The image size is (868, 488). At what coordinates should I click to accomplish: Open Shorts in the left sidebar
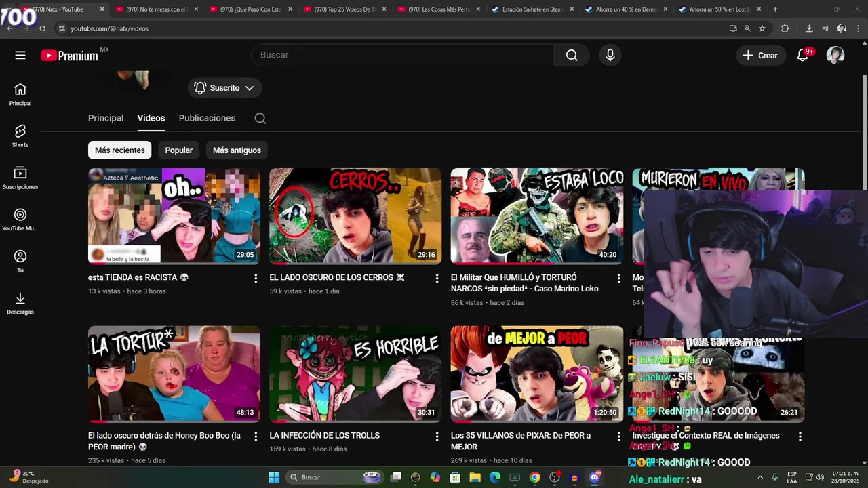pos(20,136)
